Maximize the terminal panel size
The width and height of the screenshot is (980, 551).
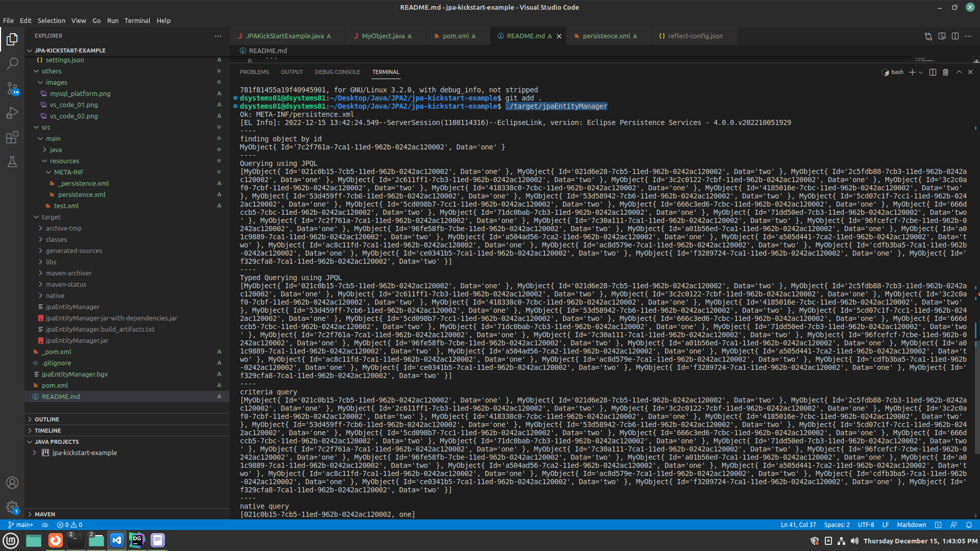tap(959, 72)
